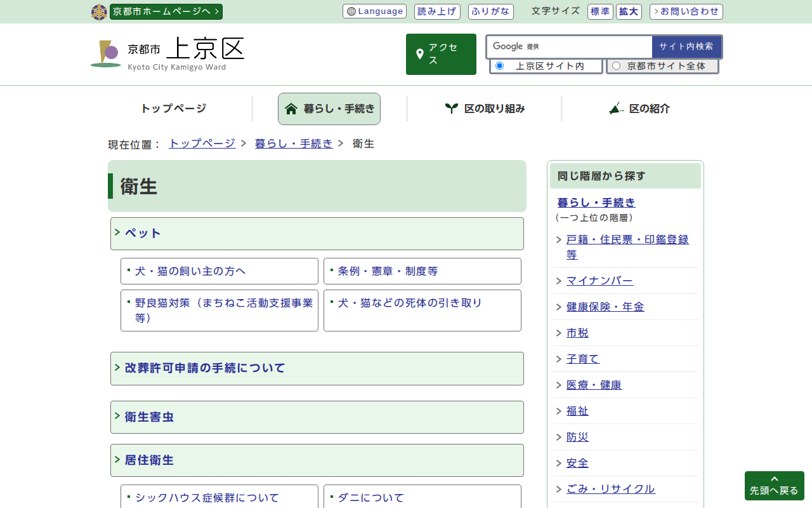Open the 犬・猫の飼い主の方へ link

click(x=190, y=271)
